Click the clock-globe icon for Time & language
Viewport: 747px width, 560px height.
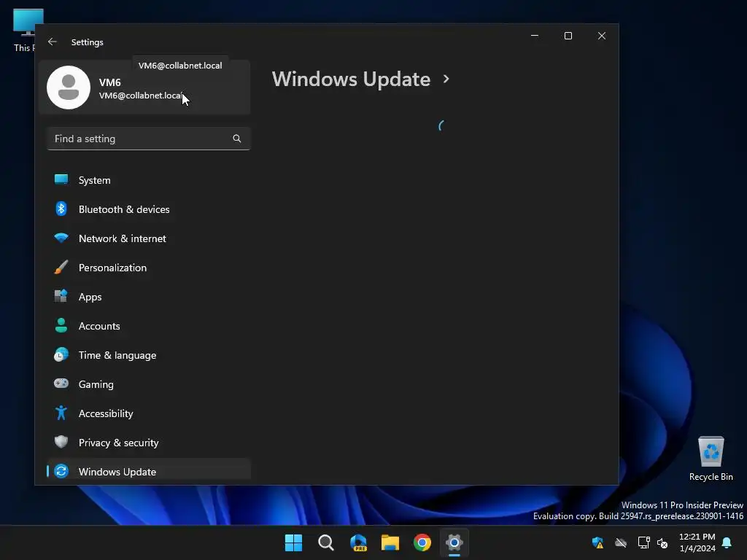point(61,355)
